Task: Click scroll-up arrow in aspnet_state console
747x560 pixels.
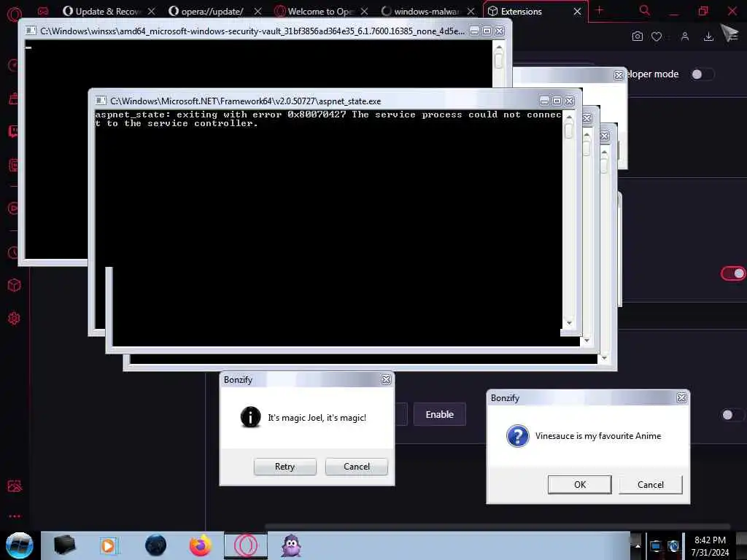Action: tap(569, 117)
